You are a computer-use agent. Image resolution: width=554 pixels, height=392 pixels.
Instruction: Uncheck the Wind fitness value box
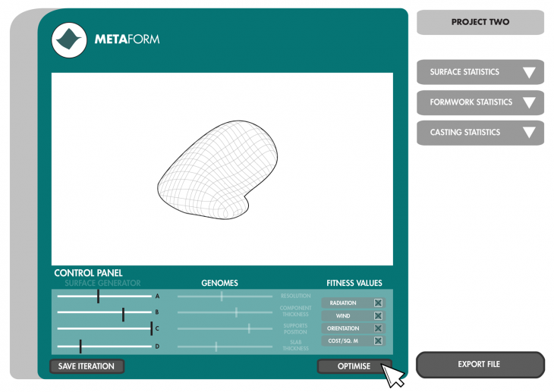378,315
